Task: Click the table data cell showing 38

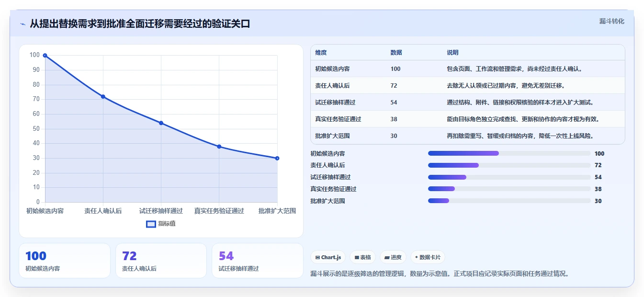Action: [x=394, y=119]
